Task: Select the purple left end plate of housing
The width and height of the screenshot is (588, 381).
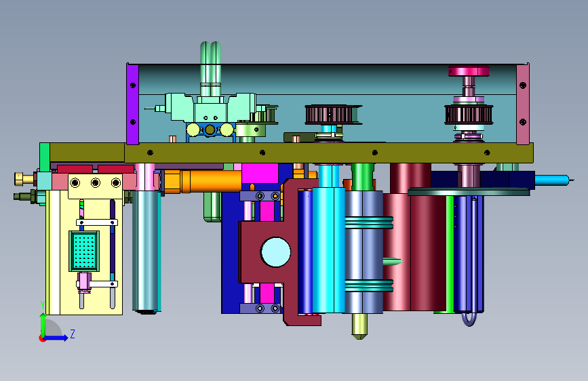Action: (x=132, y=104)
